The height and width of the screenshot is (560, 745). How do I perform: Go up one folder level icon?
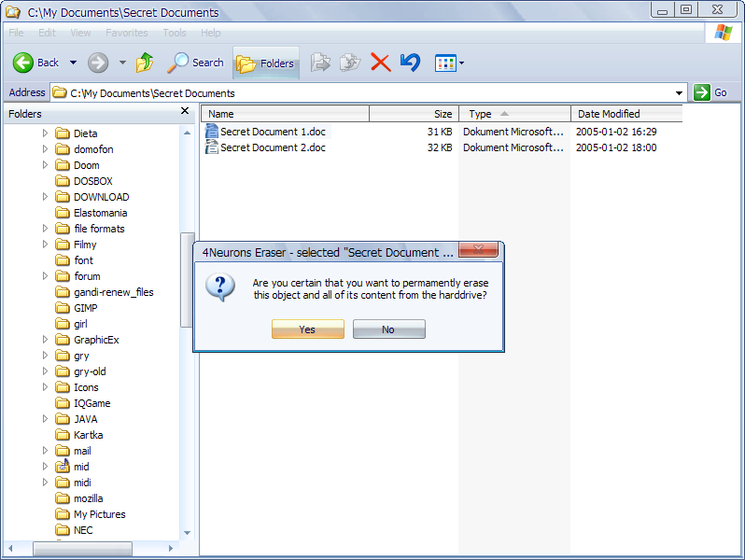click(x=145, y=63)
